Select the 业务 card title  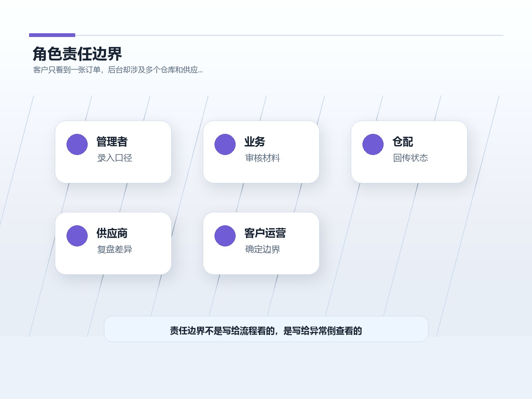click(255, 142)
